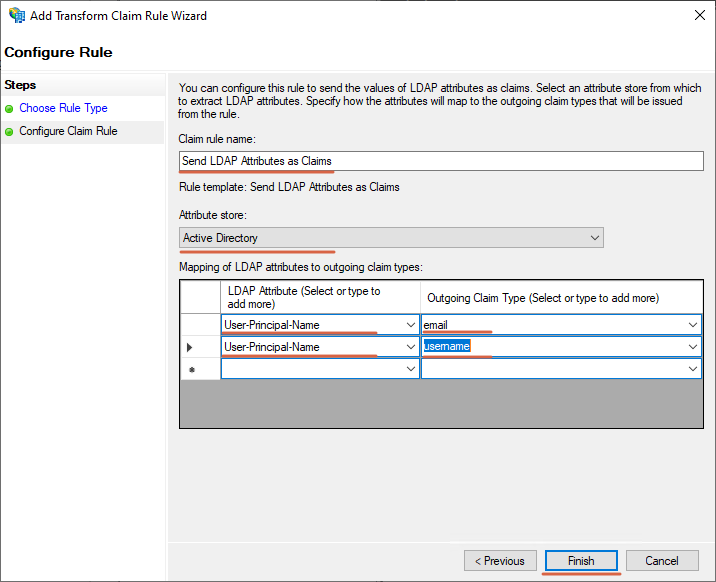Click the green bullet beside Choose Rule Type
This screenshot has height=582, width=716.
click(x=9, y=109)
